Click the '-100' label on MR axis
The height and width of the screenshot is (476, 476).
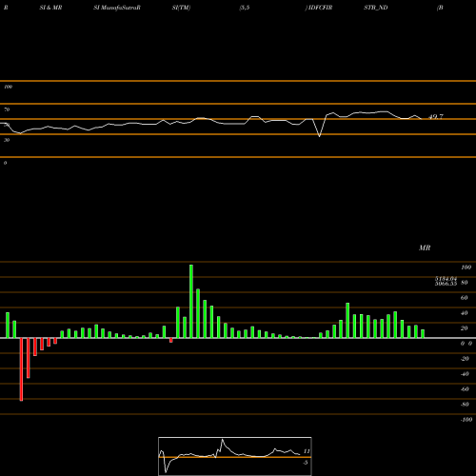point(466,420)
